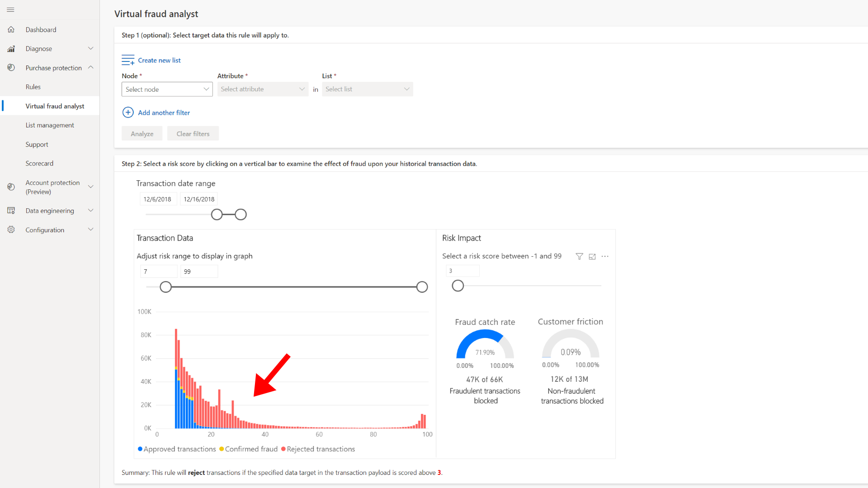Click the Data engineering icon
The height and width of the screenshot is (488, 868).
click(11, 211)
